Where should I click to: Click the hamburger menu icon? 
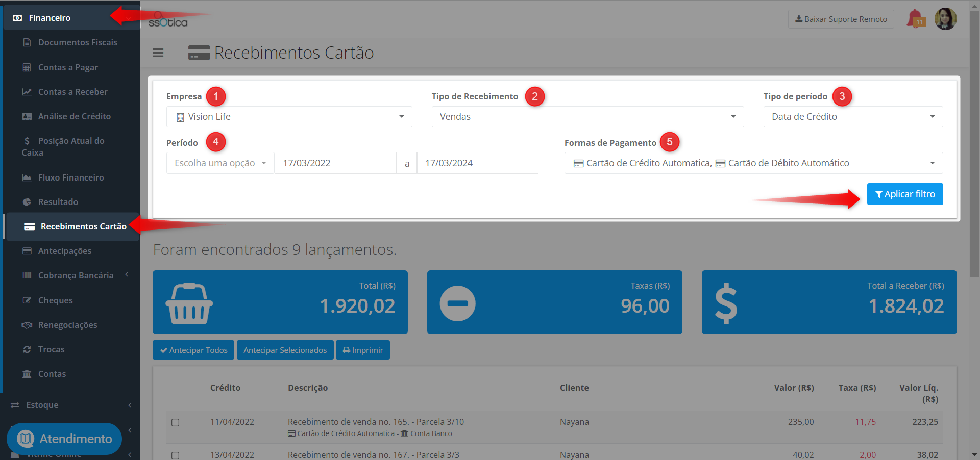click(158, 53)
